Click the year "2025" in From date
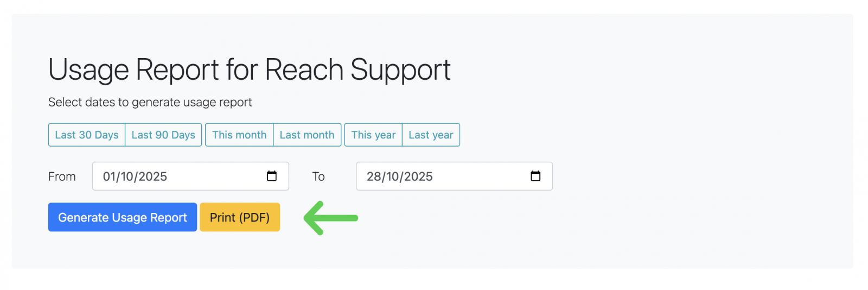Screen dimensions: 868x290 [153, 176]
